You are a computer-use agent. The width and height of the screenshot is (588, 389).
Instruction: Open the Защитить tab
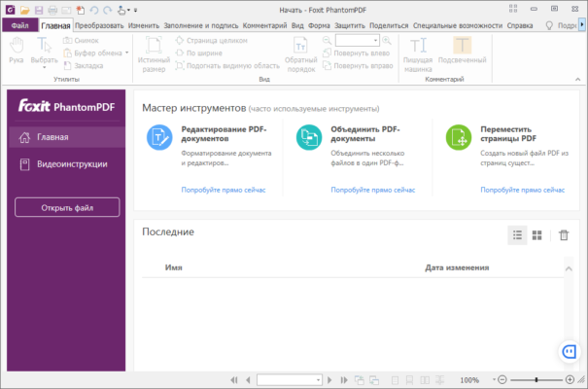[350, 25]
